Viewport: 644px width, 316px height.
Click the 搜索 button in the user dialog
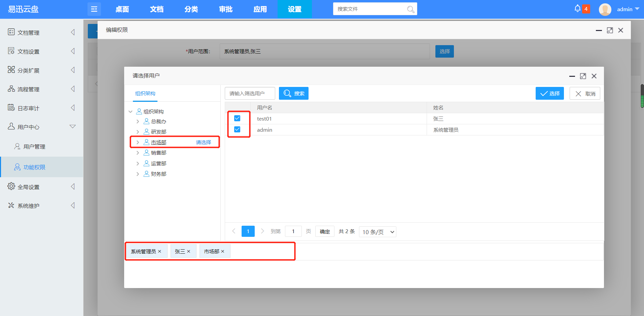pyautogui.click(x=293, y=93)
